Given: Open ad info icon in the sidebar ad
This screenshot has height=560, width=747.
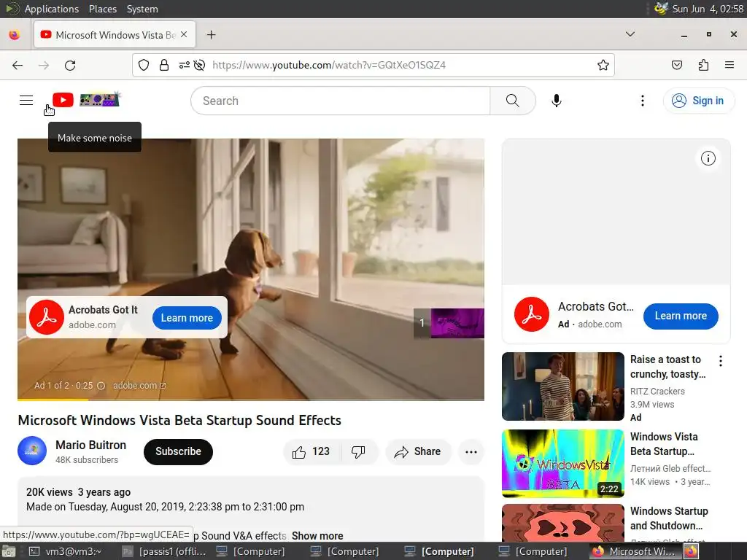Looking at the screenshot, I should tap(708, 158).
